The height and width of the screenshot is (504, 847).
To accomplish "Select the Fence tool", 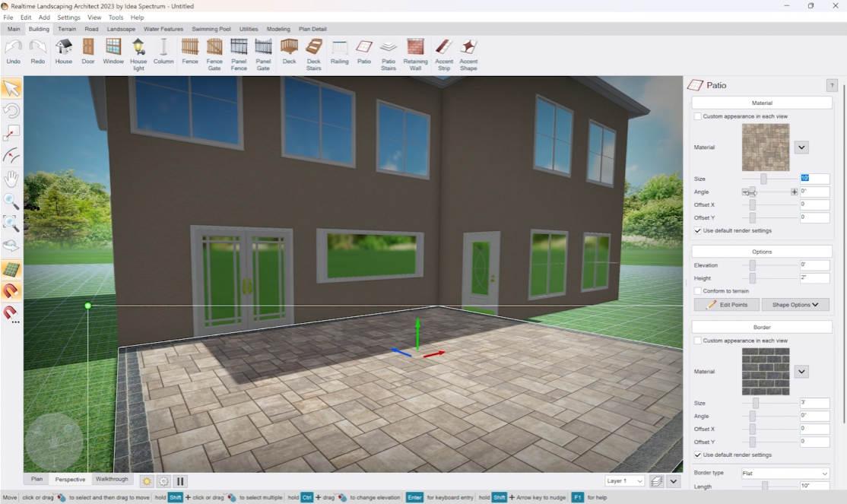I will click(189, 52).
